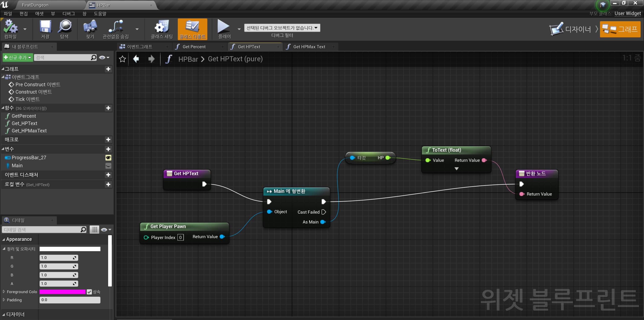Image resolution: width=644 pixels, height=320 pixels.
Task: Toggle the inherit (상속) checkbox for Foreground Color
Action: tap(89, 292)
